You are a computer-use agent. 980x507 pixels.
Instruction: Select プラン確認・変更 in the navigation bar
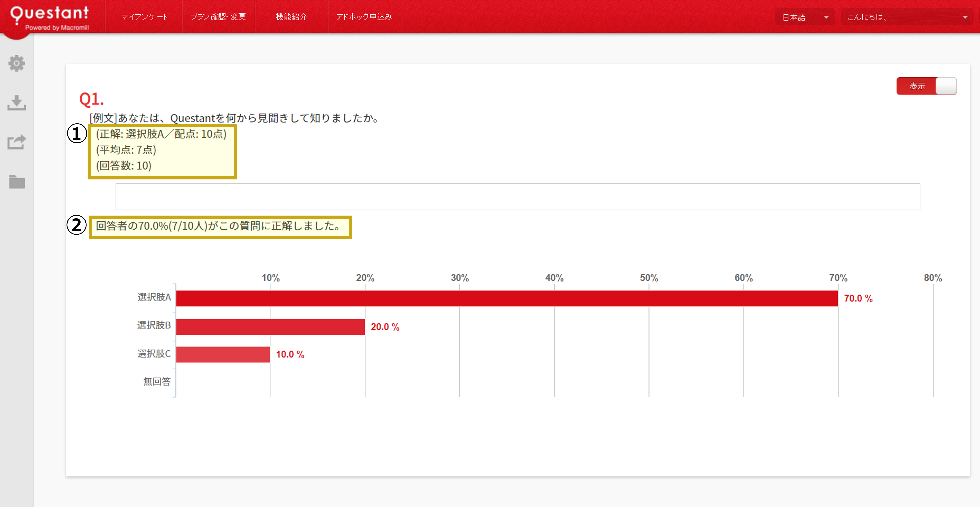(x=218, y=17)
